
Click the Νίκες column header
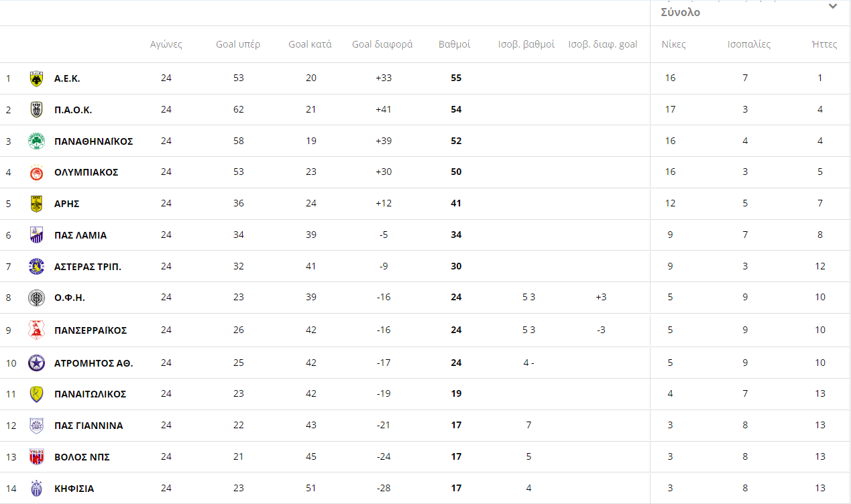click(x=673, y=44)
